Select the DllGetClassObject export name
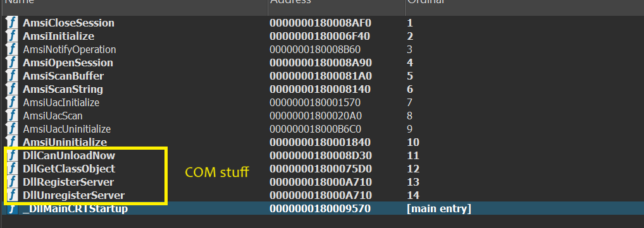The width and height of the screenshot is (644, 228). pos(69,169)
